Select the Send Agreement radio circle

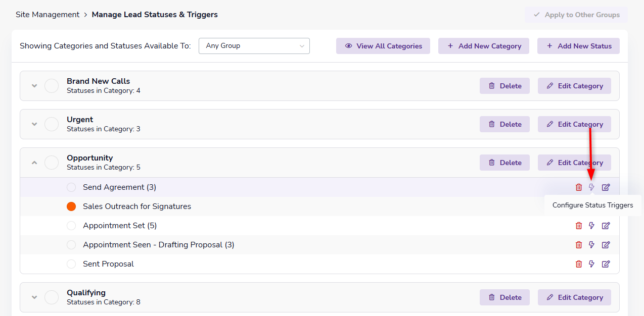71,187
